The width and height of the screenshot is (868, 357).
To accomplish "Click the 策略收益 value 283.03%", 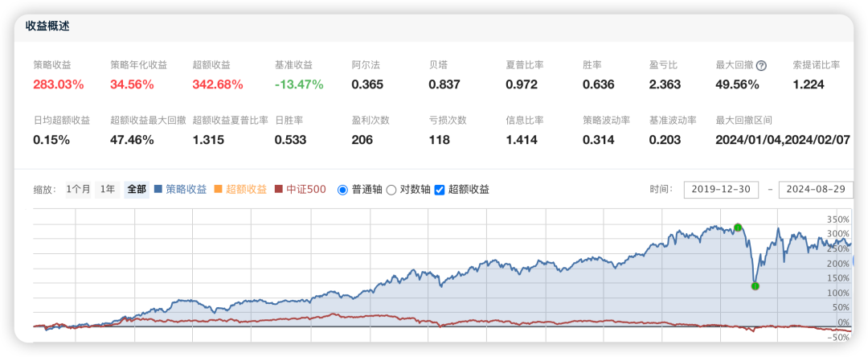I will click(x=58, y=84).
